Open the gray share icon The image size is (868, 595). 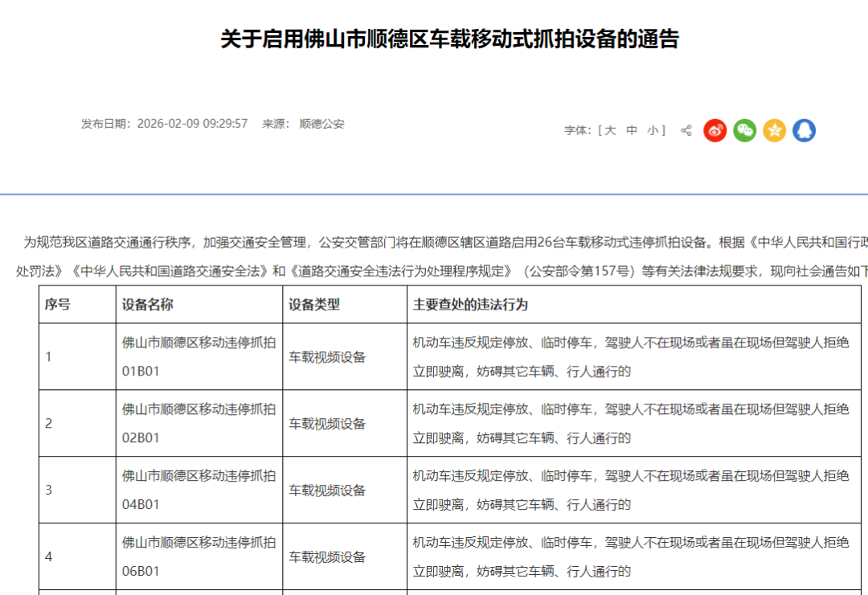click(686, 131)
